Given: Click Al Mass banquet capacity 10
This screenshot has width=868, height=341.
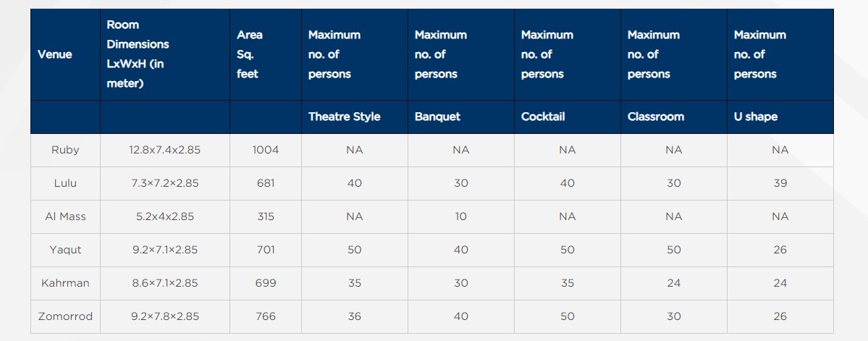Looking at the screenshot, I should (461, 216).
